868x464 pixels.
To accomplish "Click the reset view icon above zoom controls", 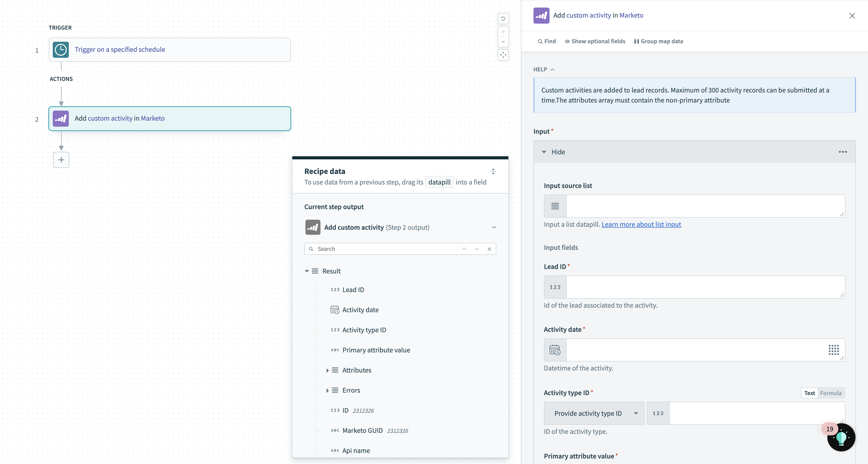I will (503, 19).
